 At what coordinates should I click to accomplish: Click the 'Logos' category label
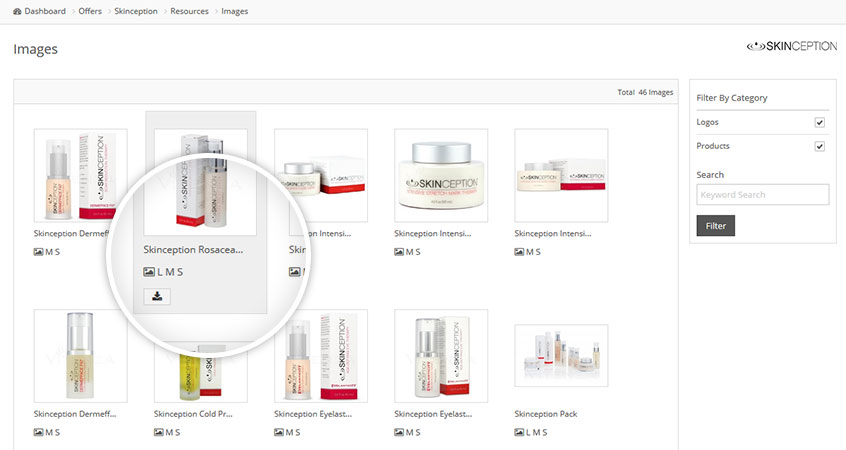click(x=707, y=122)
